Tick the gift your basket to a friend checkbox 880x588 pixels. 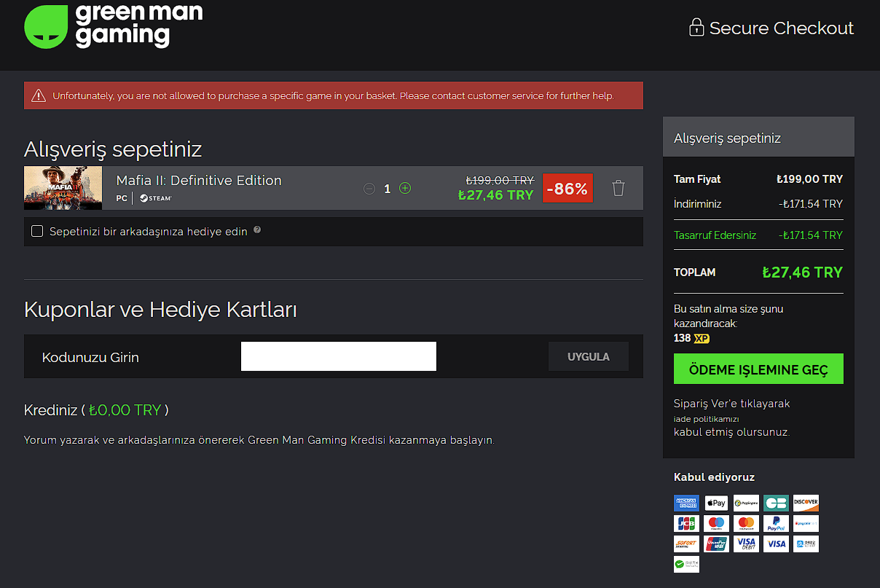tap(37, 231)
